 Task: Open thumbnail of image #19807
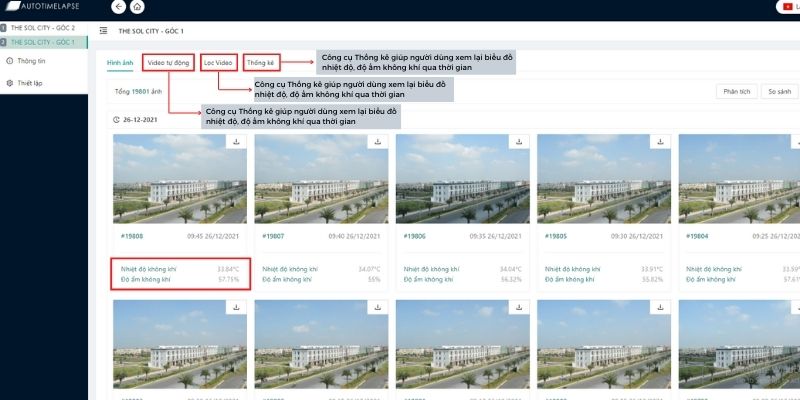coord(321,179)
